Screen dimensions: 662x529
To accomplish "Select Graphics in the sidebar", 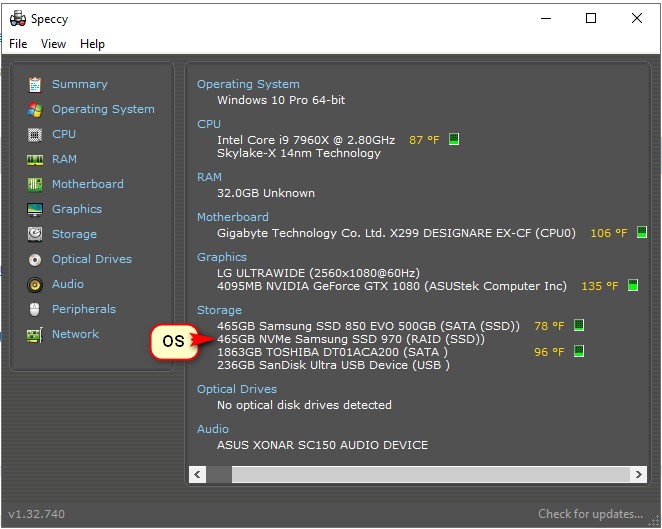I will [77, 209].
